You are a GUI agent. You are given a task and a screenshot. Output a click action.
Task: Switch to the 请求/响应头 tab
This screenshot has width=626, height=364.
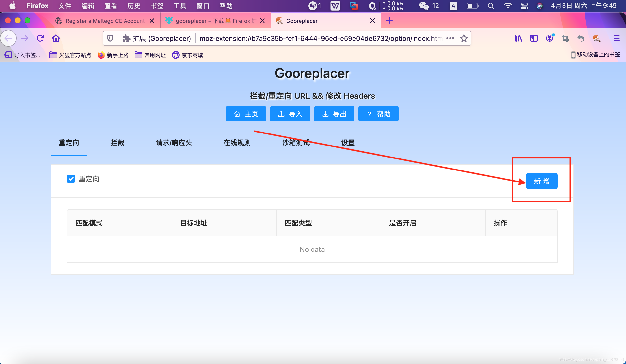[x=174, y=143]
